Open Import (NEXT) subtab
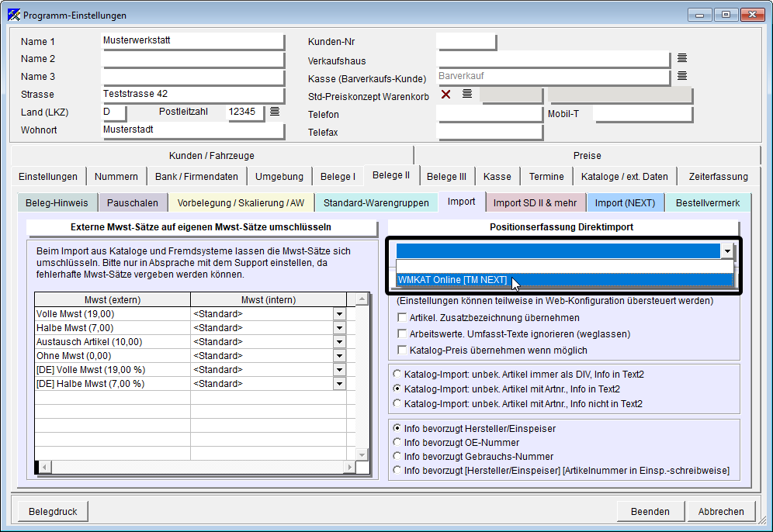 coord(625,203)
